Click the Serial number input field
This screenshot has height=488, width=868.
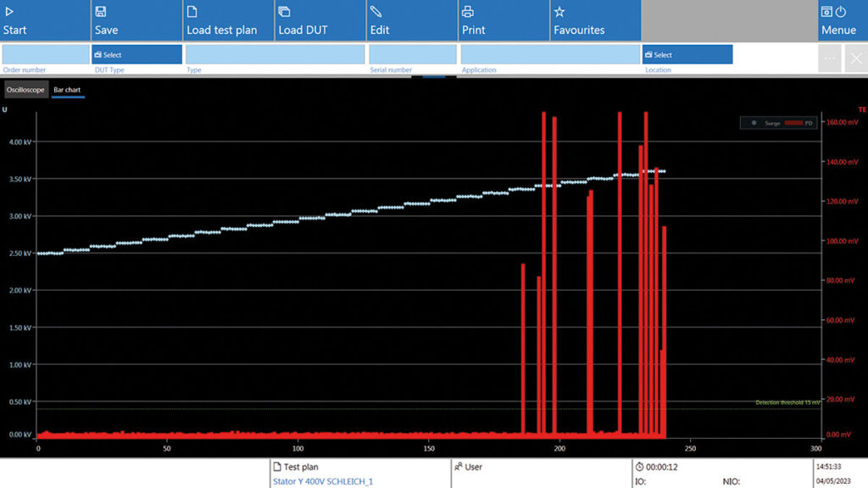coord(412,55)
